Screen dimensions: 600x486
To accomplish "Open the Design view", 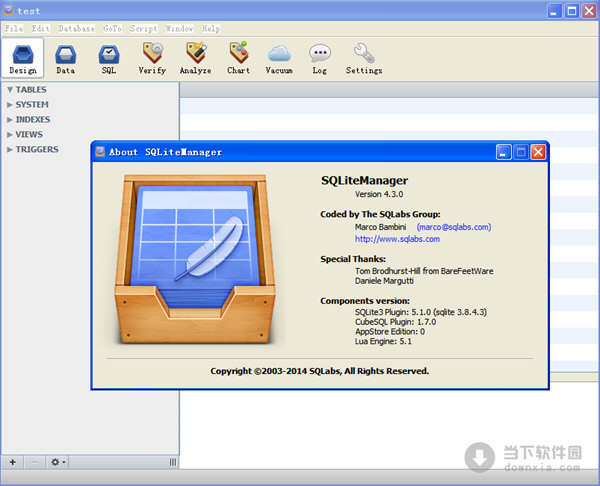I will (x=23, y=58).
